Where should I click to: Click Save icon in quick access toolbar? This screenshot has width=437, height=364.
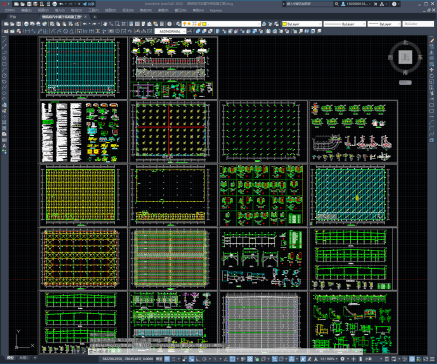click(x=29, y=4)
